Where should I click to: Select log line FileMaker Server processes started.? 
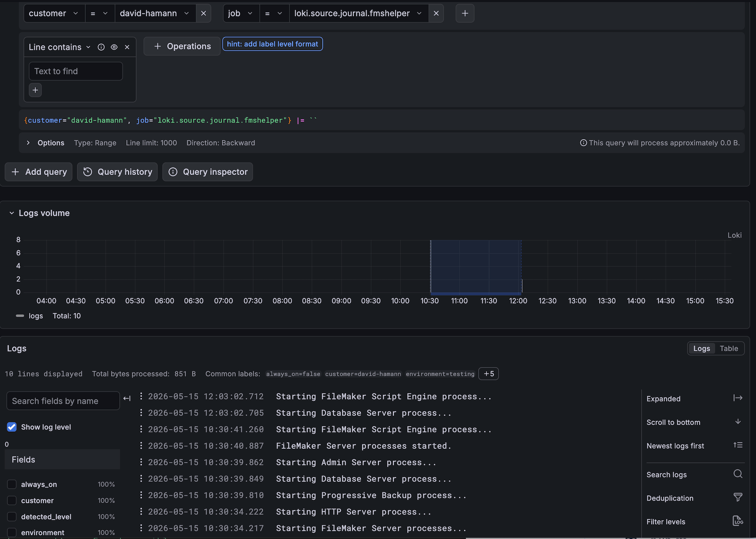(364, 446)
